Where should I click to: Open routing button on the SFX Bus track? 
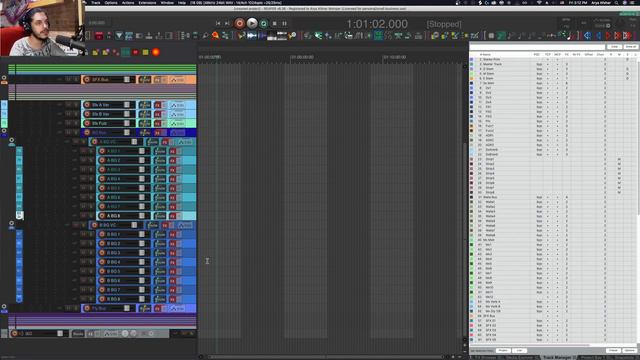pos(144,80)
